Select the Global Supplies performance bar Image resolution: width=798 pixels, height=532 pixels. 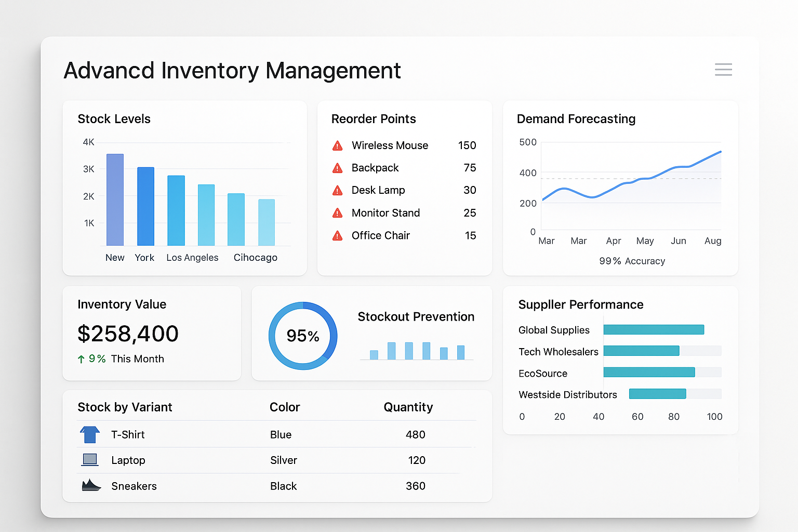(x=654, y=329)
